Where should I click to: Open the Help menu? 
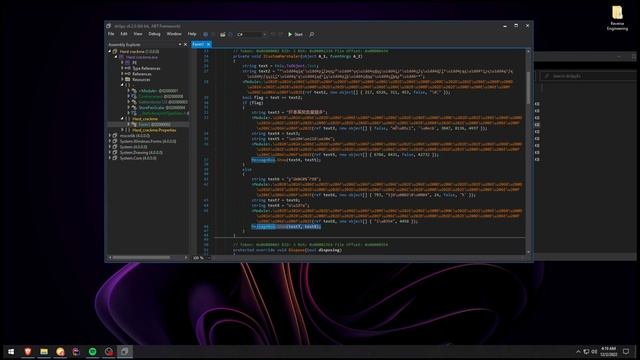click(x=192, y=34)
